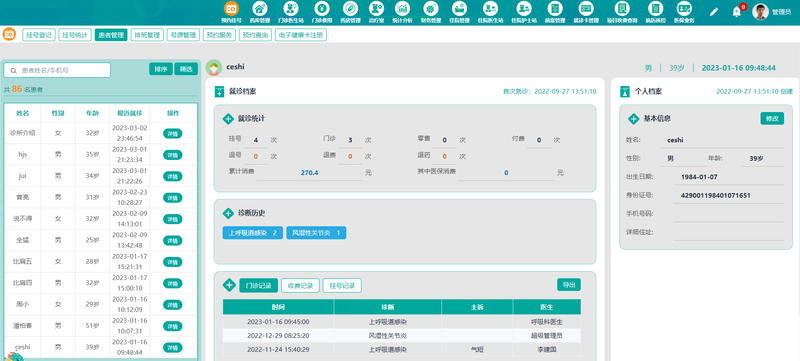
Task: Switch to the 排班管理 tab
Action: point(147,35)
